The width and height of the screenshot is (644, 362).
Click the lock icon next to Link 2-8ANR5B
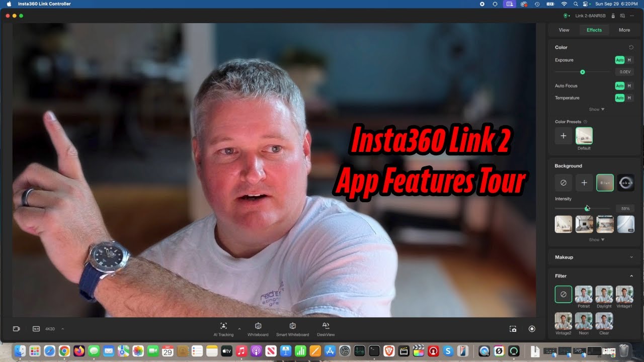(613, 16)
